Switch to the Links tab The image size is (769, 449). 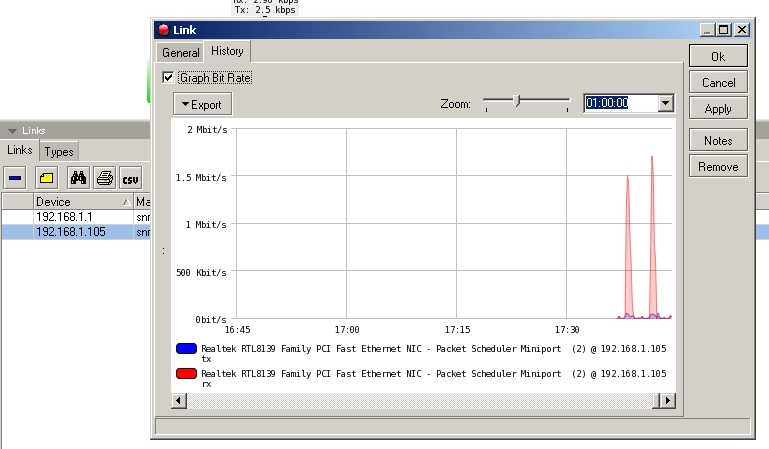tap(20, 150)
